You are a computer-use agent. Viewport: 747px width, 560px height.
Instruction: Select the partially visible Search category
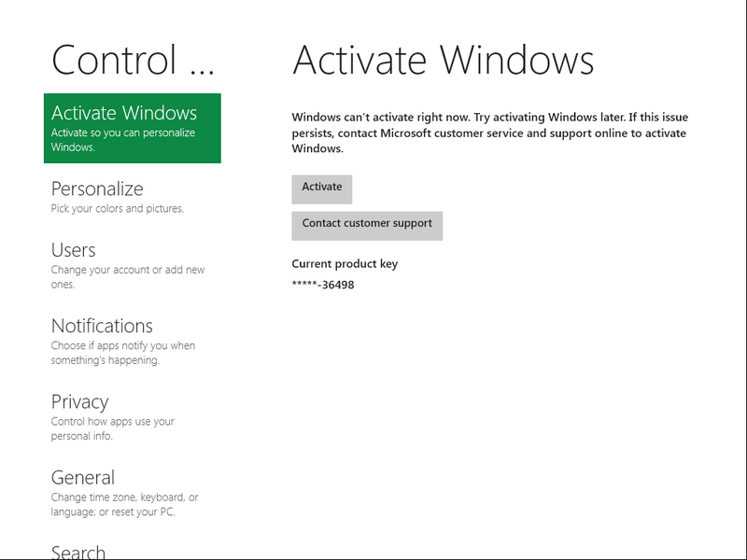click(78, 552)
